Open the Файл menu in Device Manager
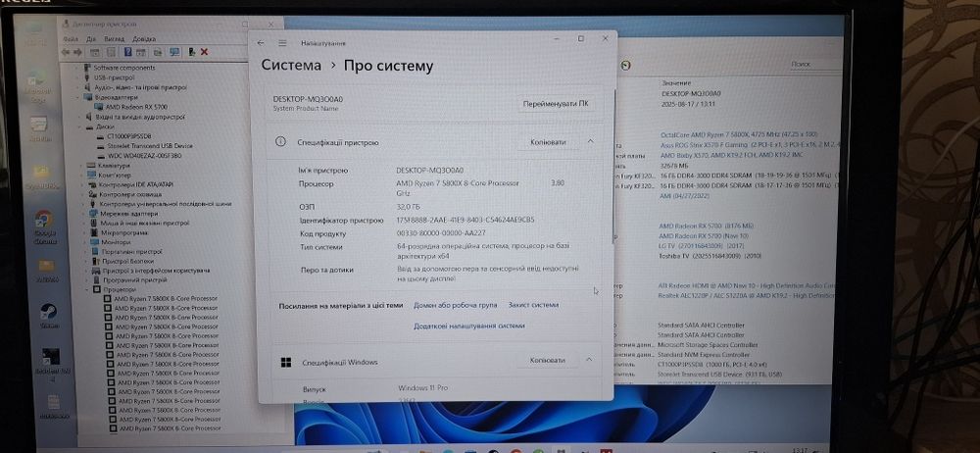 (71, 39)
